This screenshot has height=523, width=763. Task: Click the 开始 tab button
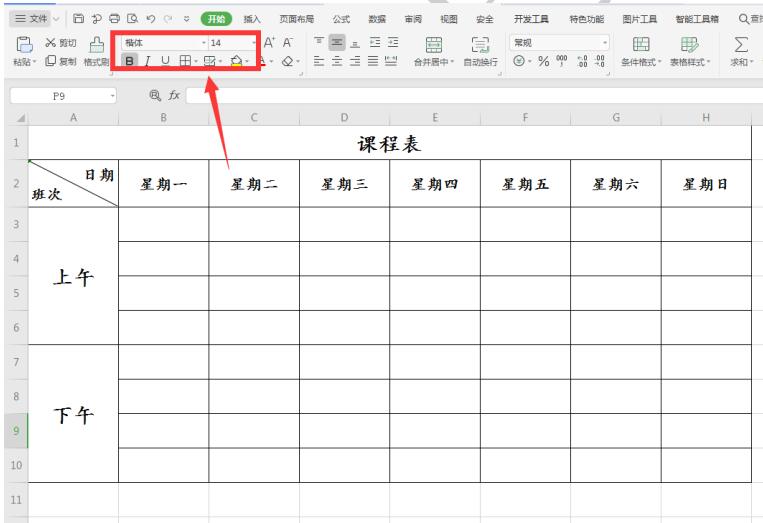pos(216,19)
